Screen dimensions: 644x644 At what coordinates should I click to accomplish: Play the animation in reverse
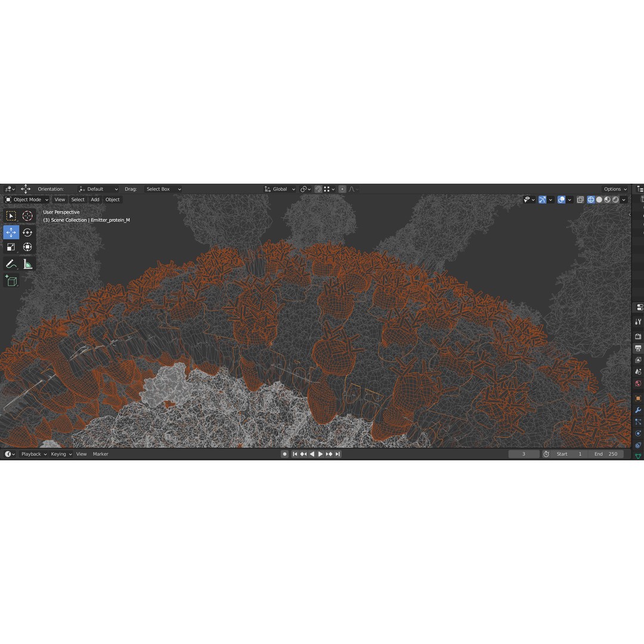click(x=312, y=454)
